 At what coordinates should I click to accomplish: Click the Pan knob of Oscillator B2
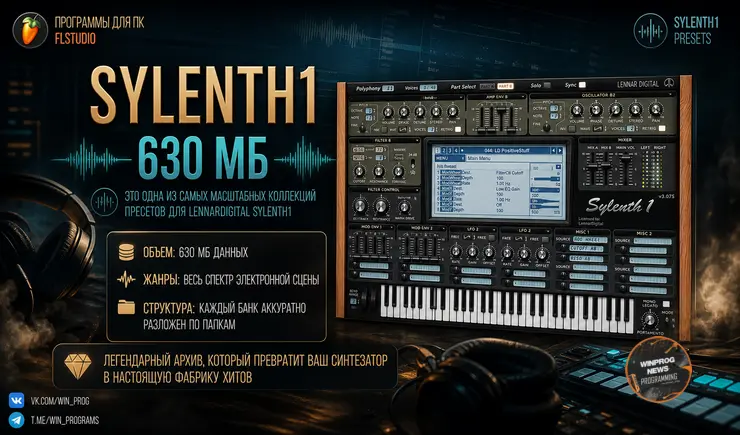[656, 109]
